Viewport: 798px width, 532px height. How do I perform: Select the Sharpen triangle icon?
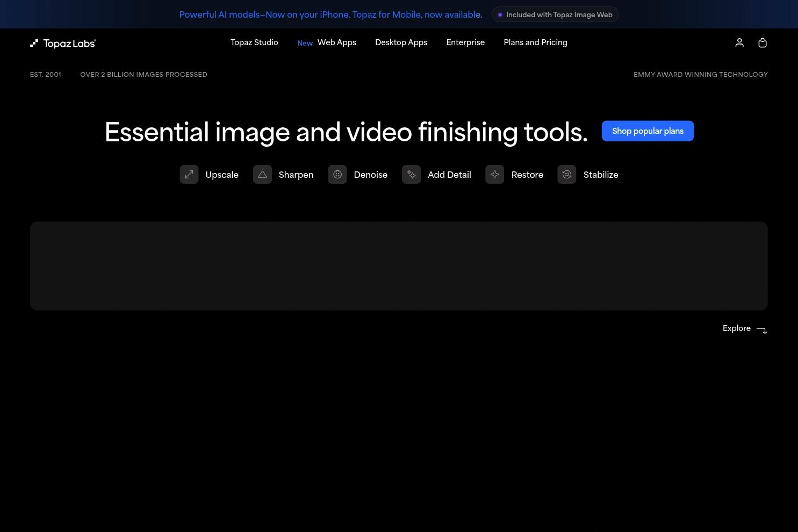tap(262, 175)
